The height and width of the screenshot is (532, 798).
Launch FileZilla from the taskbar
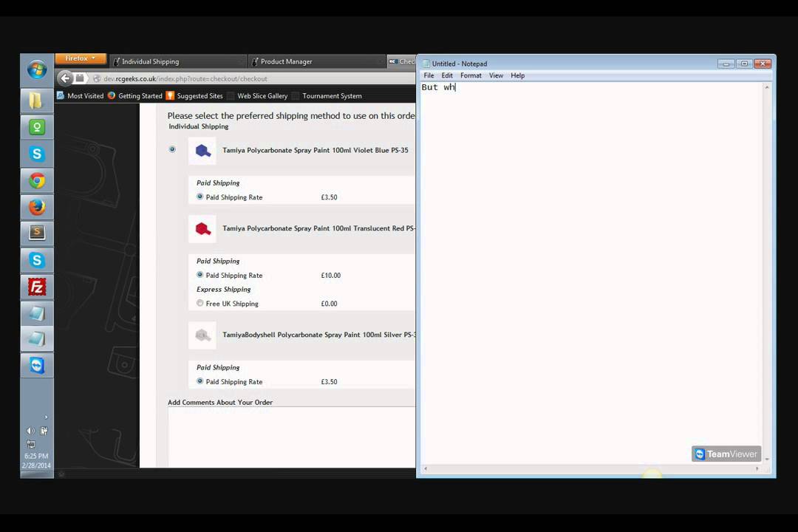coord(37,287)
